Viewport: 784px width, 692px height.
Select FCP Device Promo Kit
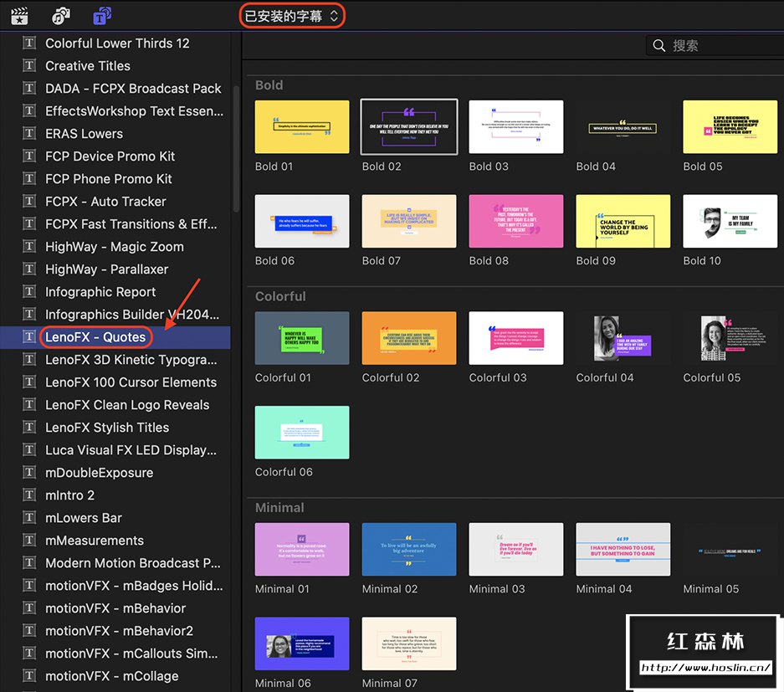tap(115, 156)
